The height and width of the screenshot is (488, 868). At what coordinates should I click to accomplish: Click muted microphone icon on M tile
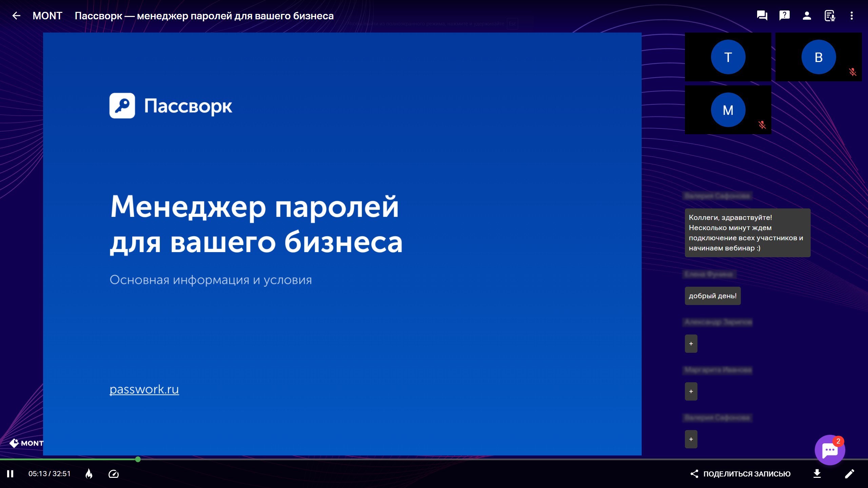(x=762, y=125)
